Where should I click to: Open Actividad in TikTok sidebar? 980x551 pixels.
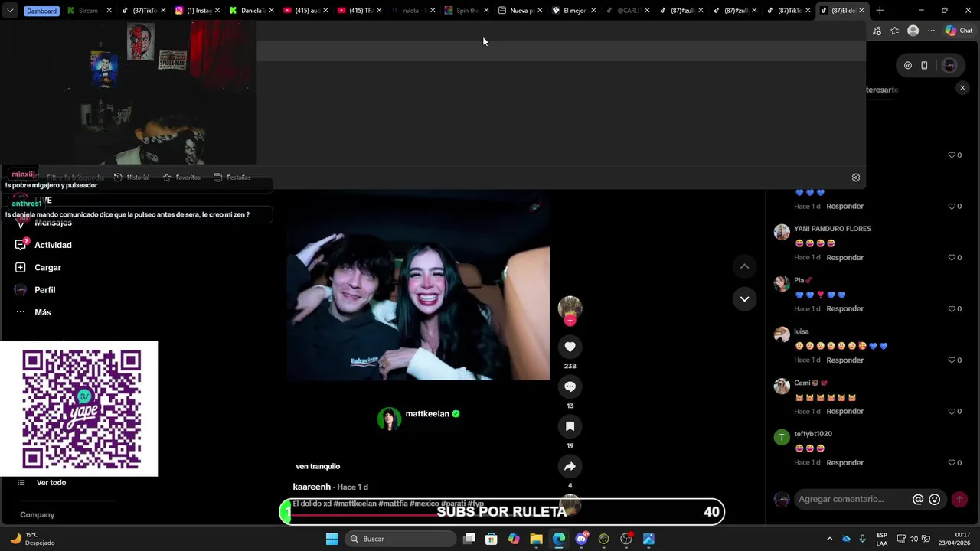[53, 245]
